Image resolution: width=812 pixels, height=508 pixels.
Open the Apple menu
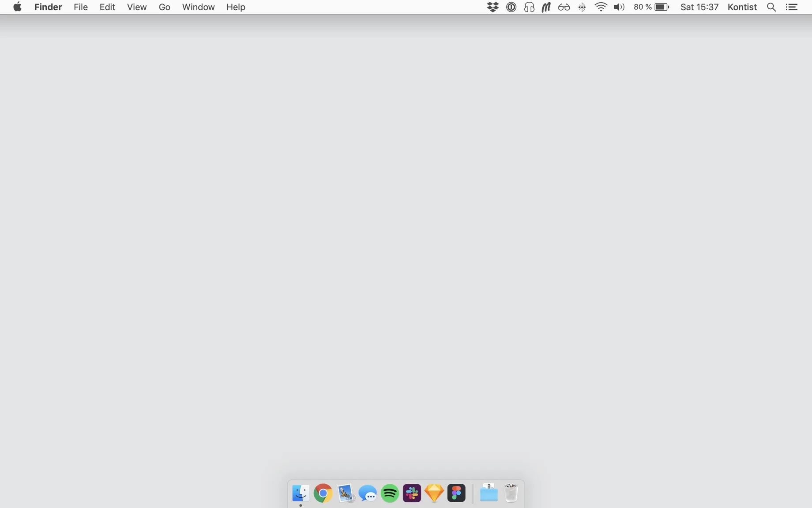pos(17,7)
